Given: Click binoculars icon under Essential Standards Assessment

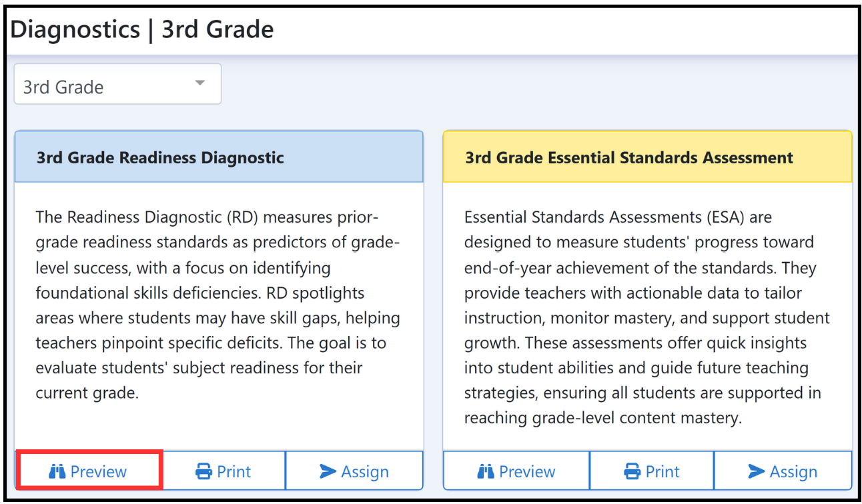Looking at the screenshot, I should pos(486,472).
